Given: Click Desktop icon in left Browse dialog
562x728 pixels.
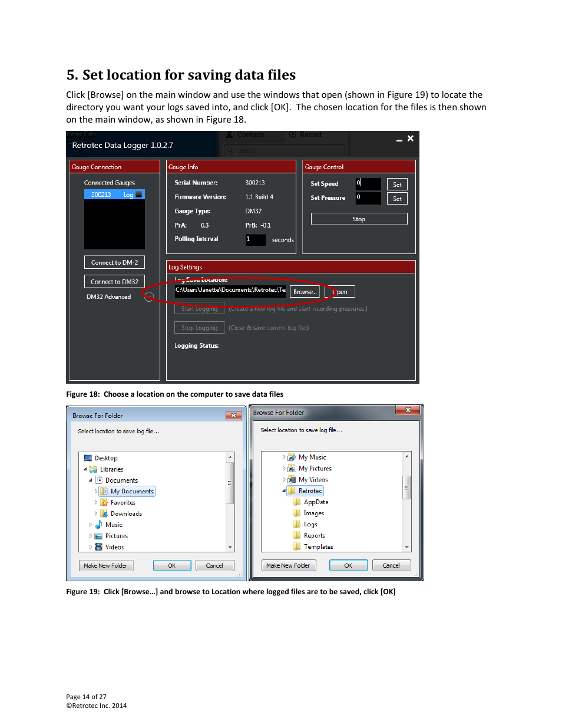Looking at the screenshot, I should (88, 458).
